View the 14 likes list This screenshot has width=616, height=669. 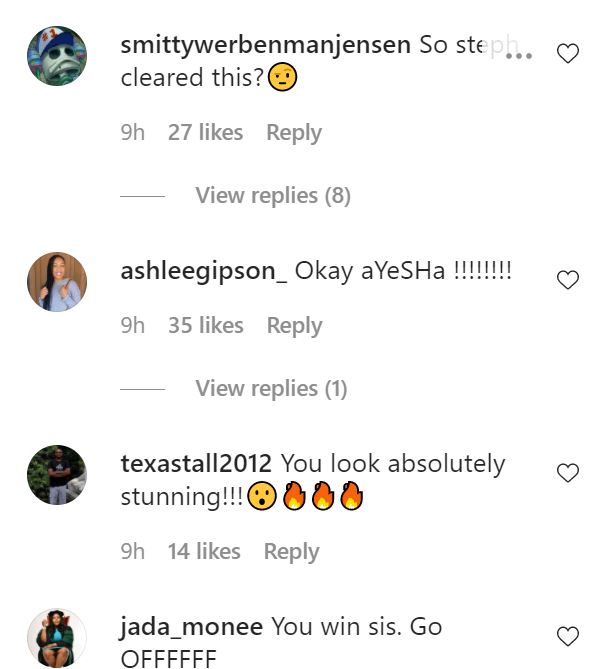click(204, 552)
